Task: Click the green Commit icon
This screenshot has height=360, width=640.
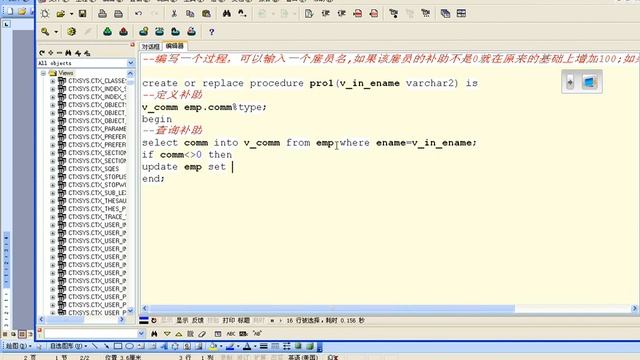Action: pyautogui.click(x=107, y=32)
